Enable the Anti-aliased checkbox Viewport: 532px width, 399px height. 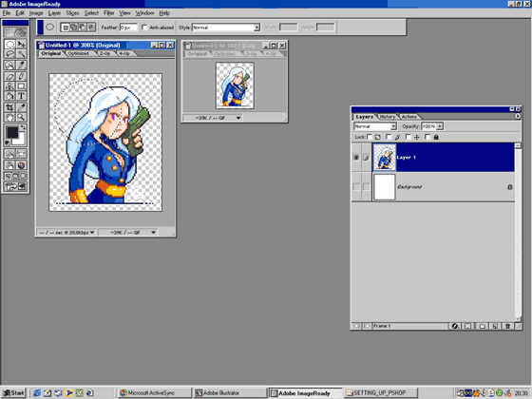(144, 28)
